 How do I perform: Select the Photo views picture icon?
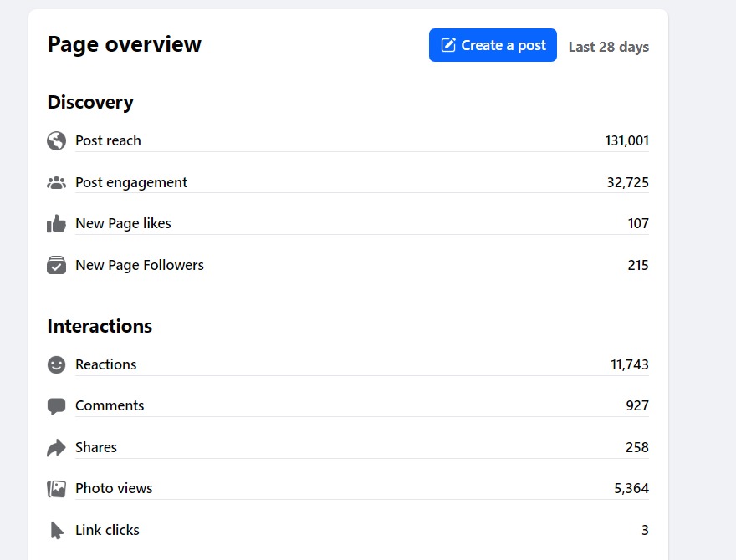pyautogui.click(x=56, y=489)
